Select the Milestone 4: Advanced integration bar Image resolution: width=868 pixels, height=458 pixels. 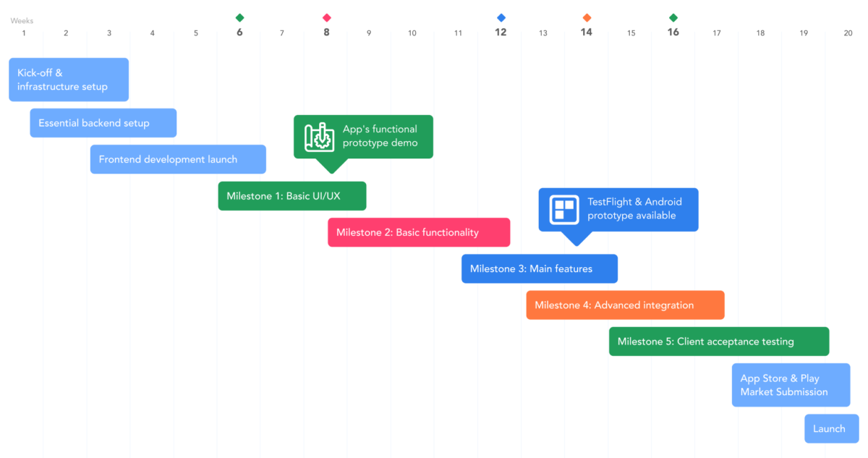(x=625, y=305)
